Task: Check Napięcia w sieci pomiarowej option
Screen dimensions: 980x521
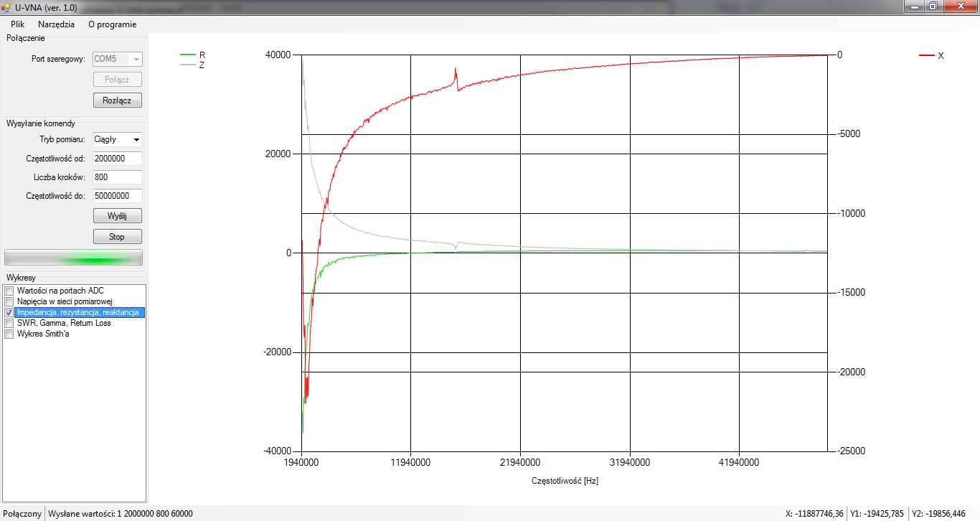Action: [9, 301]
